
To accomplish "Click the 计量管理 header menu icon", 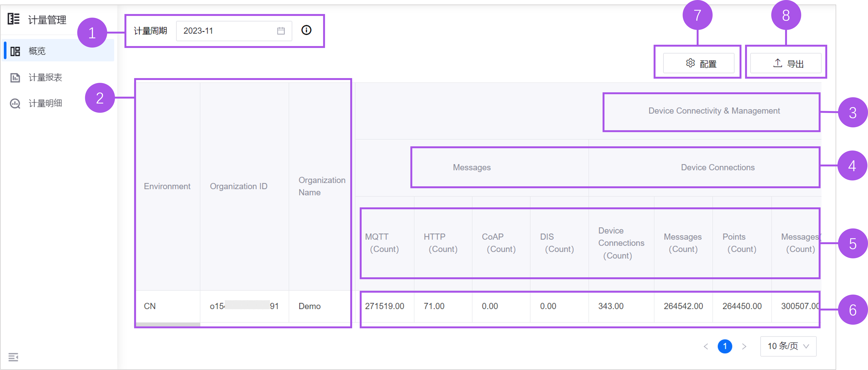I will 14,19.
